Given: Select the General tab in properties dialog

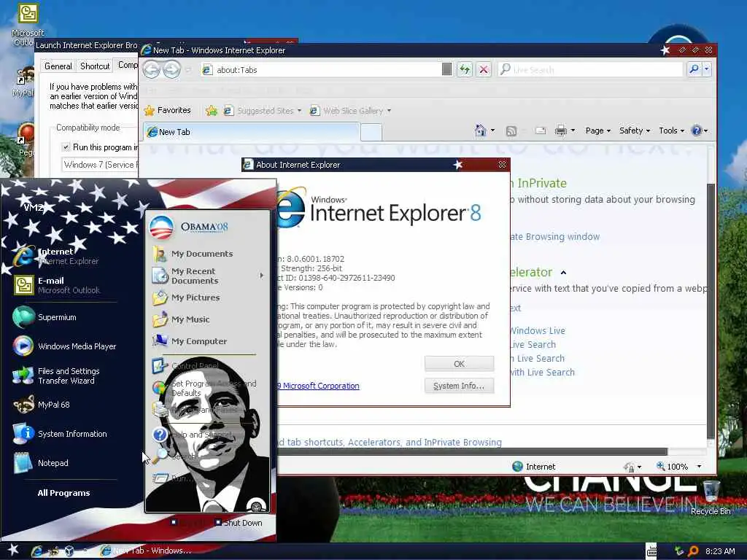Looking at the screenshot, I should (x=58, y=66).
